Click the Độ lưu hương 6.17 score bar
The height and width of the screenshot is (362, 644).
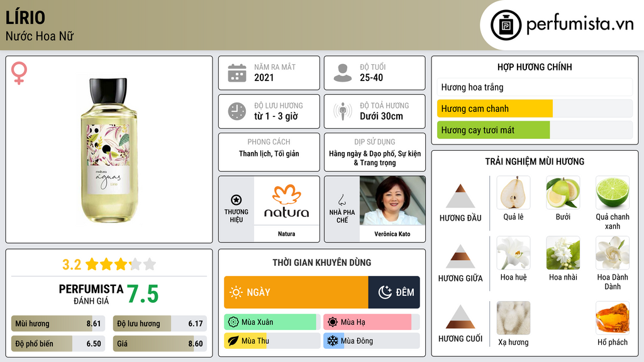tap(160, 324)
